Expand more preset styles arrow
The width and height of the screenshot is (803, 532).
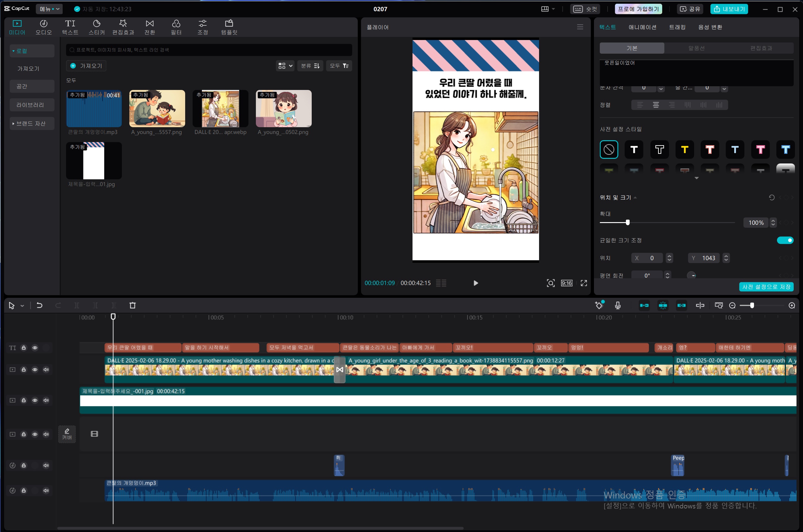[x=696, y=178]
